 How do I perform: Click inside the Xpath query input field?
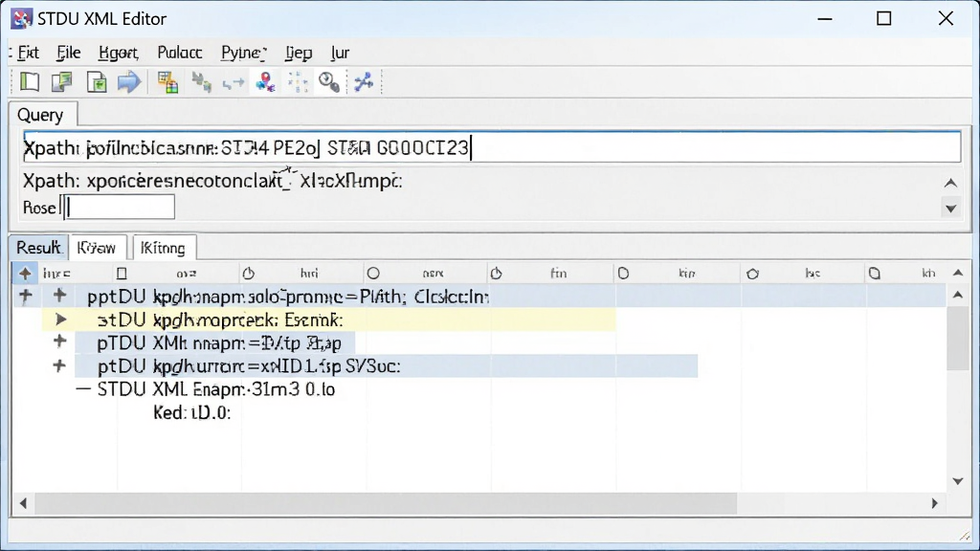click(492, 147)
